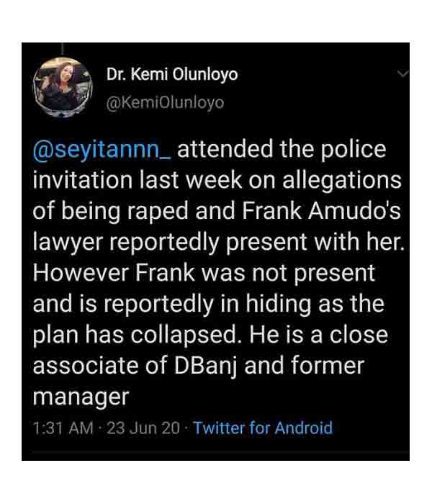Open Dr. Kemi Olunloyo's profile avatar

pyautogui.click(x=63, y=87)
